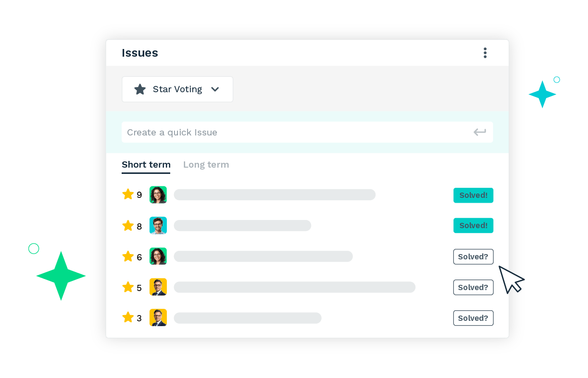Click the title bar of the 5-star issue
Image resolution: width=588 pixels, height=378 pixels.
point(294,287)
